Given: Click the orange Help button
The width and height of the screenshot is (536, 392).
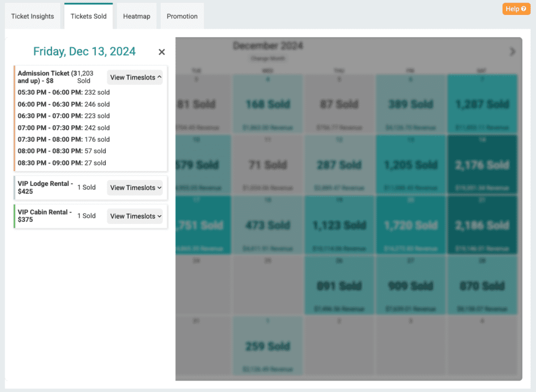Looking at the screenshot, I should tap(516, 9).
